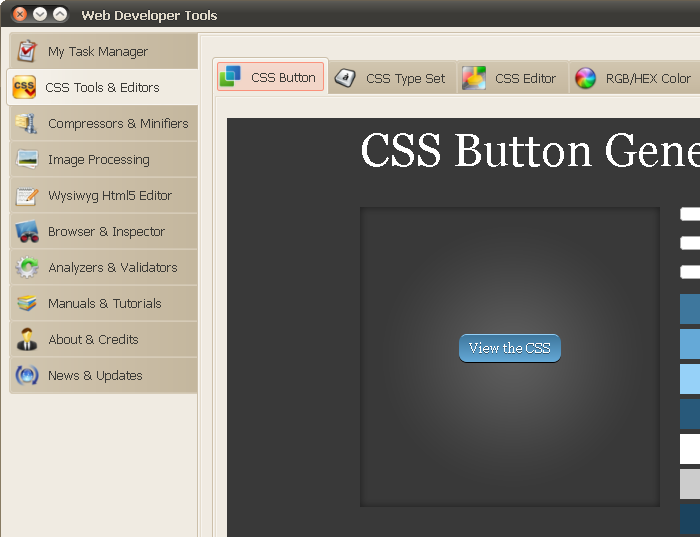Click the View the CSS button
700x537 pixels.
(x=510, y=348)
